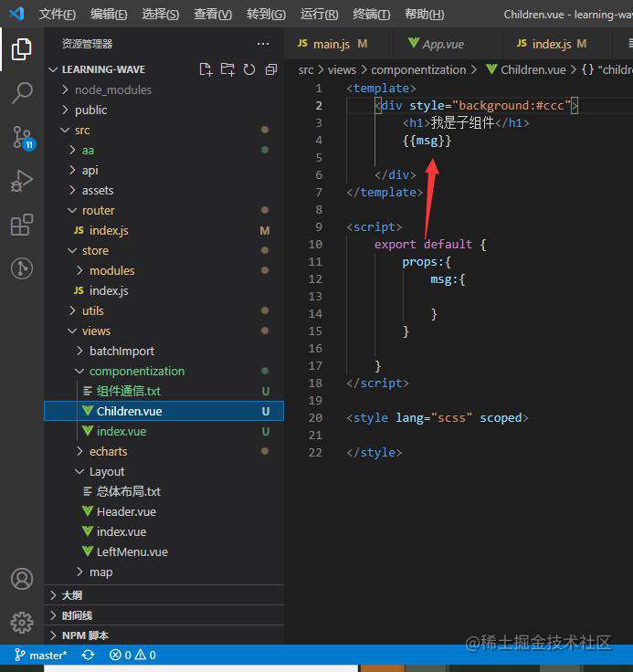
Task: Click the VS Code logo icon
Action: (x=17, y=14)
